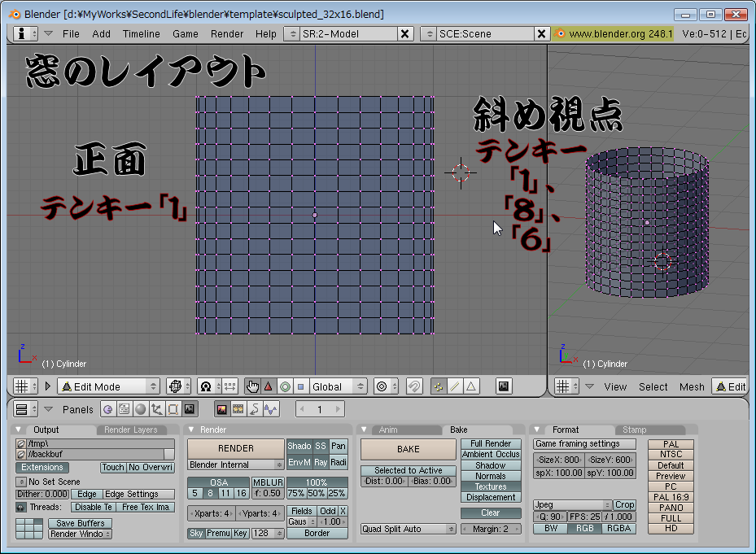Click the /tmp\ output path field
The image size is (756, 554).
pyautogui.click(x=100, y=443)
